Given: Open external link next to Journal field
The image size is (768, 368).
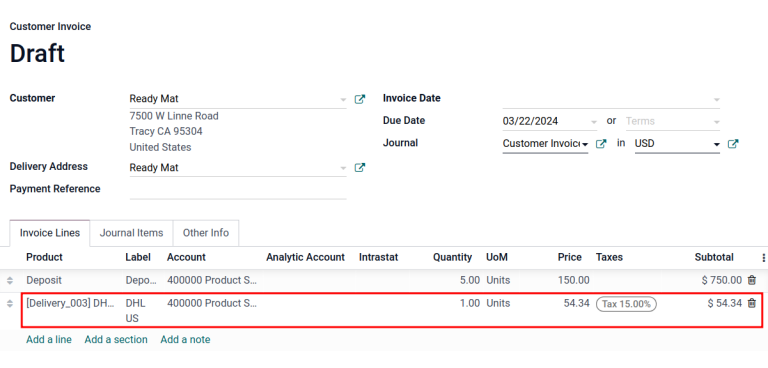Looking at the screenshot, I should (601, 144).
